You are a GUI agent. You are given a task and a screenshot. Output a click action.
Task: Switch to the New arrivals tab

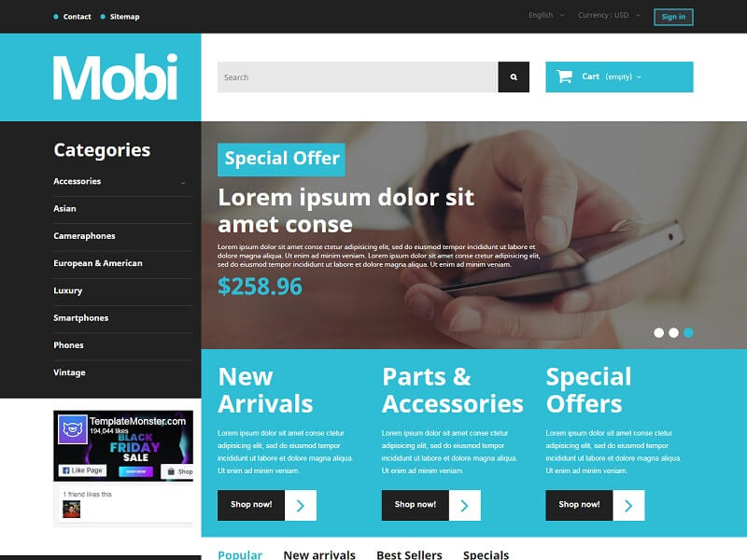point(319,554)
